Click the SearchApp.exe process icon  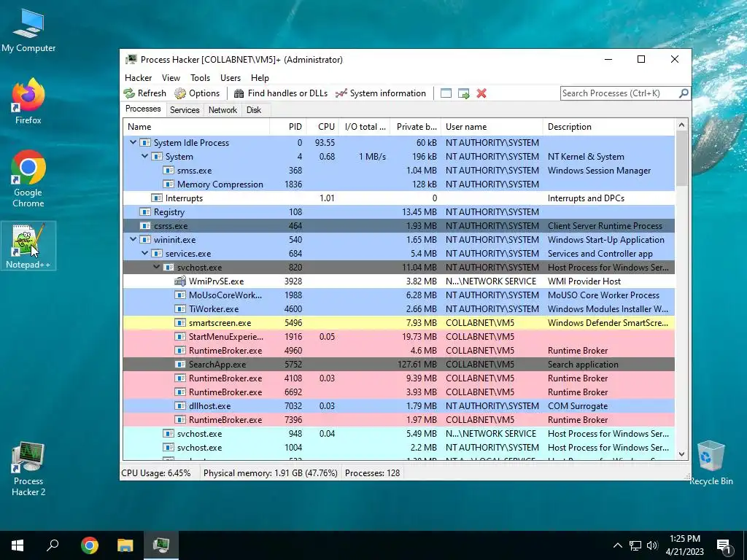[x=180, y=365]
